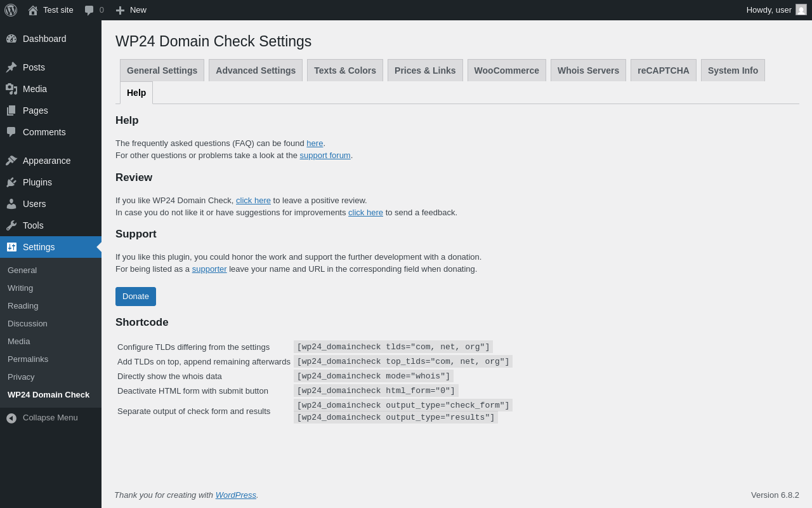Follow 'click here' for positive review

[253, 201]
